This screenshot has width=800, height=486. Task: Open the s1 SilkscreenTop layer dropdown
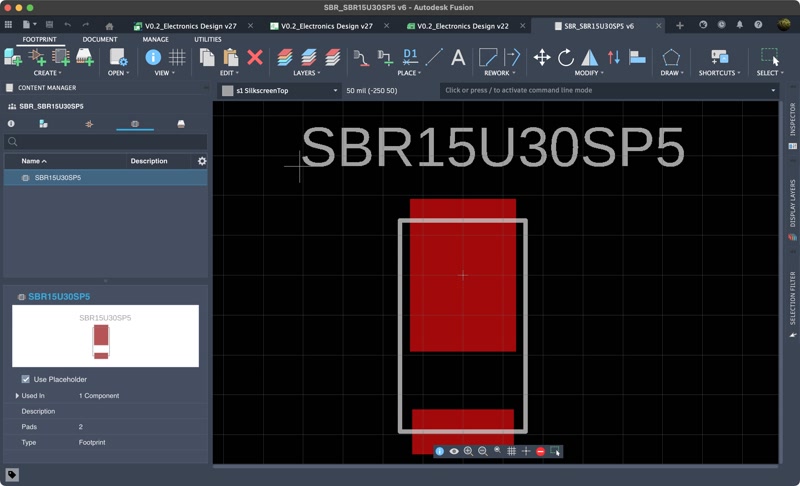(x=281, y=91)
